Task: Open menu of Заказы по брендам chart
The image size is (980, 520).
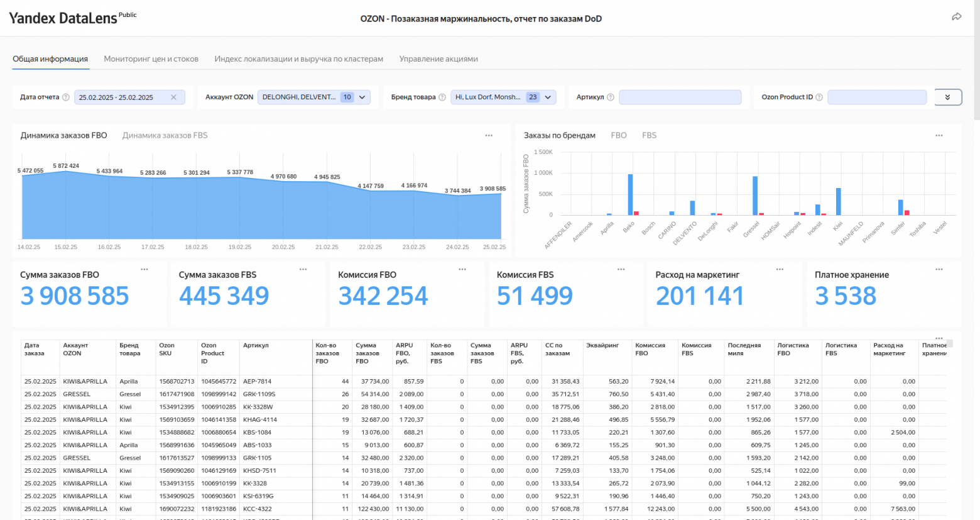Action: point(939,135)
